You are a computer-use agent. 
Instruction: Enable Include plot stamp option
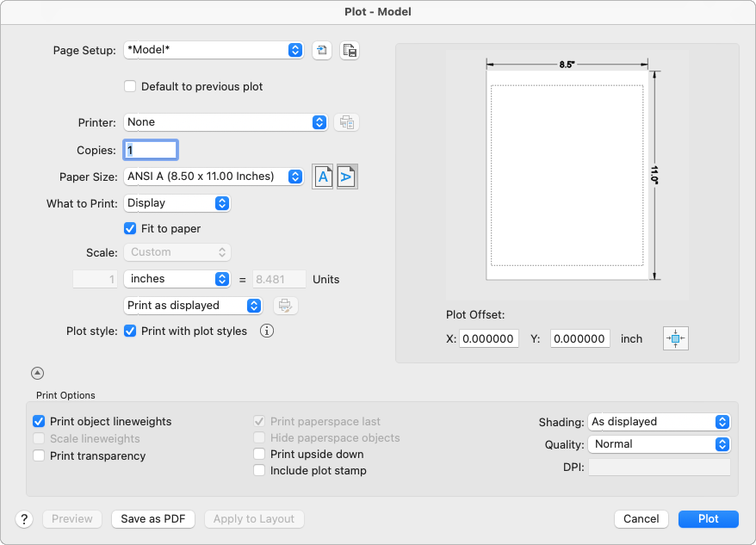tap(259, 471)
